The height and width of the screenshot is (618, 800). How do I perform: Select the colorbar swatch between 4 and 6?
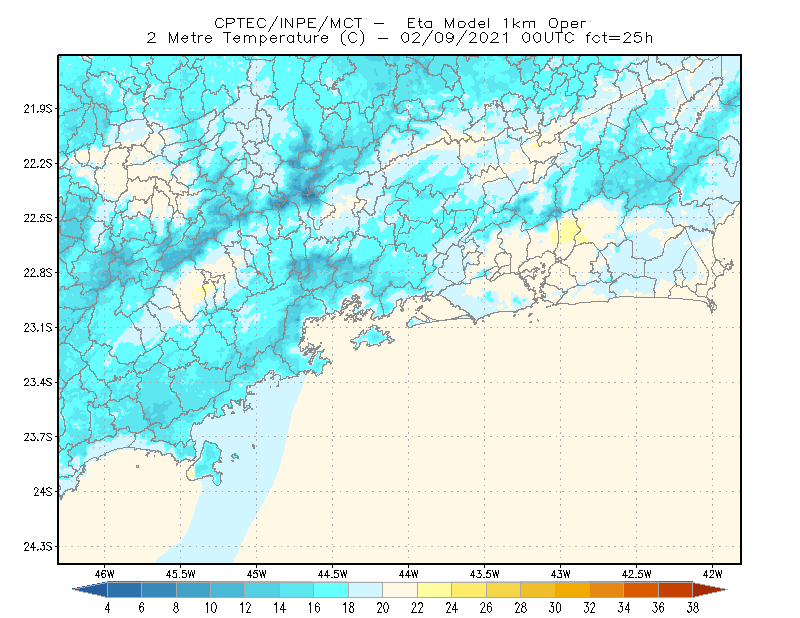[124, 589]
